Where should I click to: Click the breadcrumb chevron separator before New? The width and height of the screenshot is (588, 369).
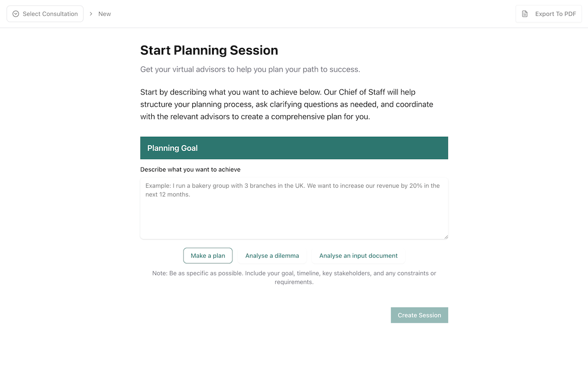coord(91,14)
